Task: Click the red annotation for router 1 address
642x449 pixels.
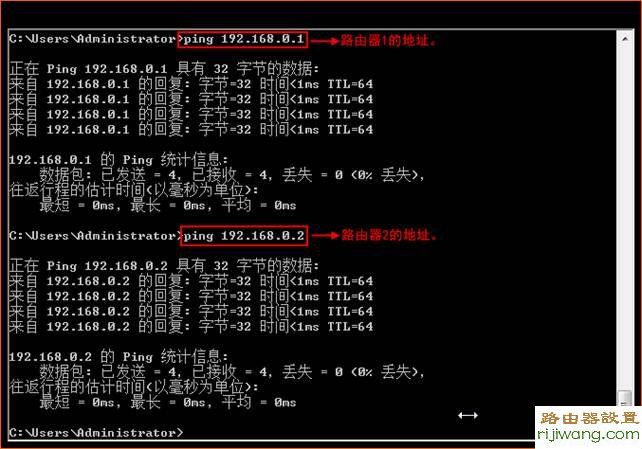Action: tap(388, 41)
